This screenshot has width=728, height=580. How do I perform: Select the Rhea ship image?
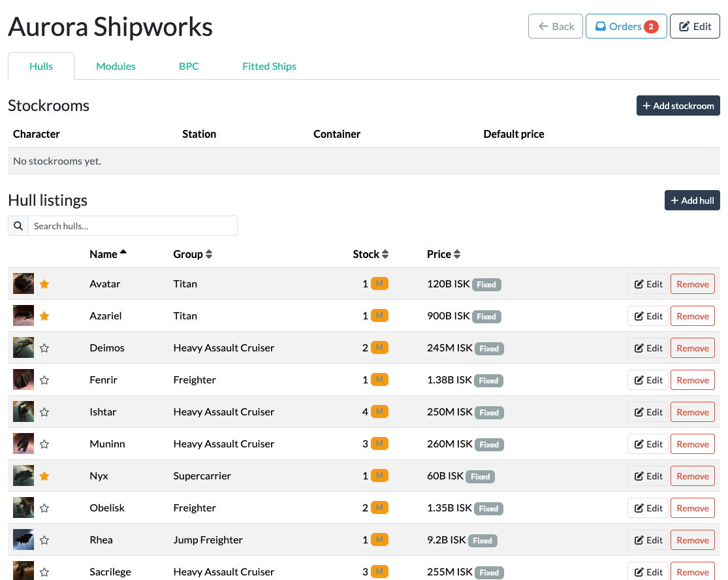tap(24, 540)
